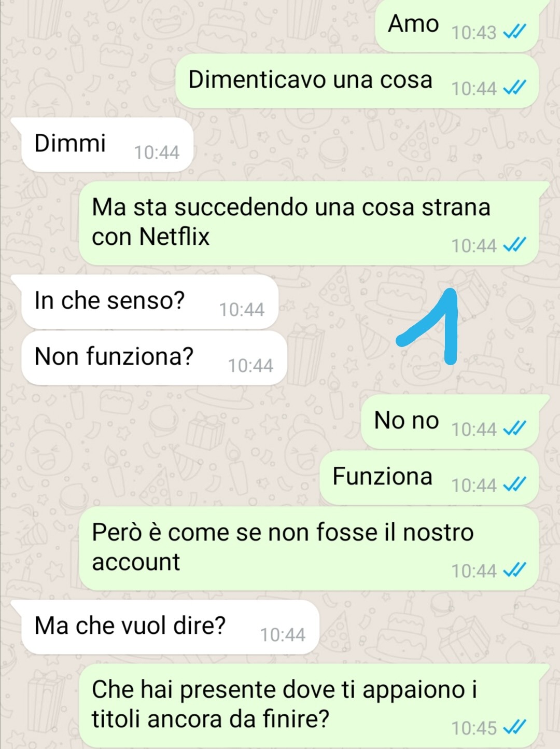Select the 'Dimmi' message bubble
This screenshot has width=560, height=749.
click(x=107, y=144)
